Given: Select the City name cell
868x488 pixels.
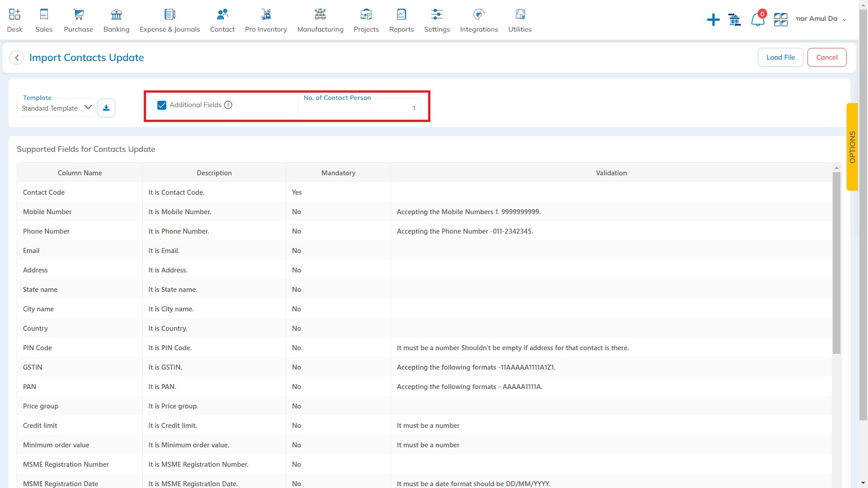Looking at the screenshot, I should (x=80, y=309).
